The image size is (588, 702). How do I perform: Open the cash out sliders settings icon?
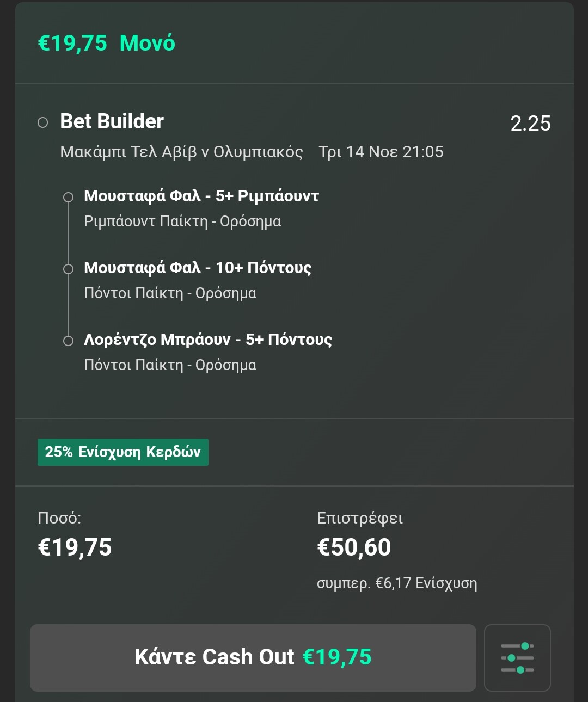[x=517, y=657]
